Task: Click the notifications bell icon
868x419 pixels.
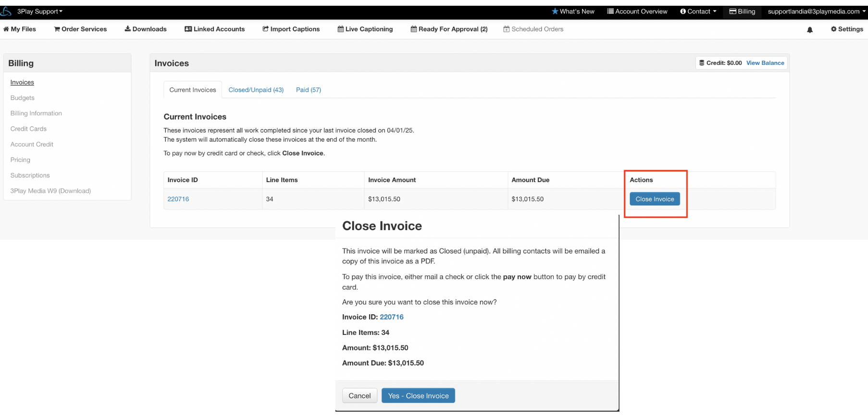Action: [810, 30]
